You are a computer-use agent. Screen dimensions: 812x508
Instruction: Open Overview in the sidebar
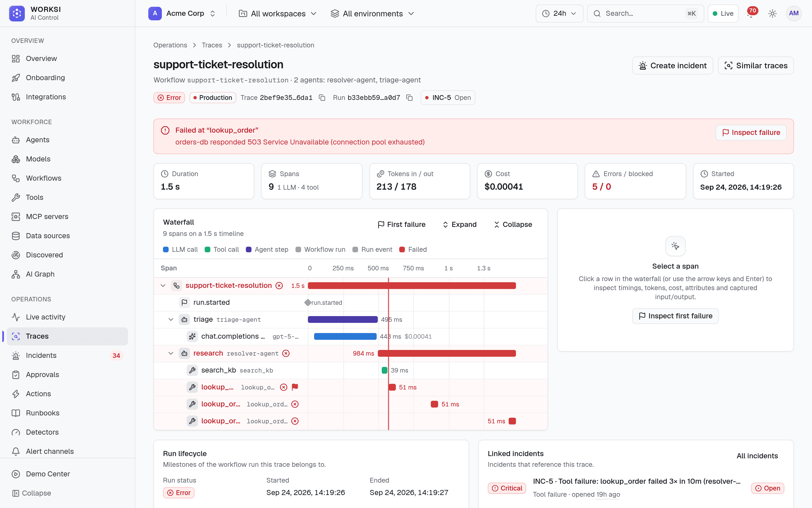[x=67, y=58]
